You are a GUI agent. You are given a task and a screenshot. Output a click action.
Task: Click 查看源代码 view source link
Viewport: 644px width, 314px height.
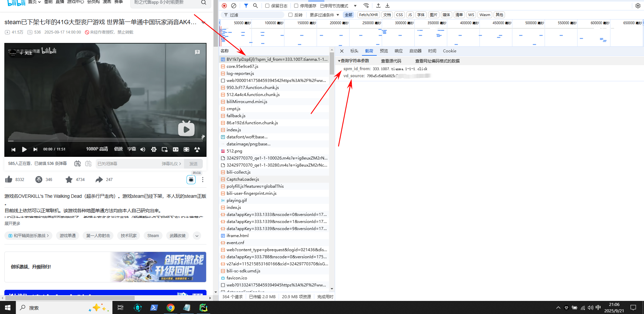391,61
